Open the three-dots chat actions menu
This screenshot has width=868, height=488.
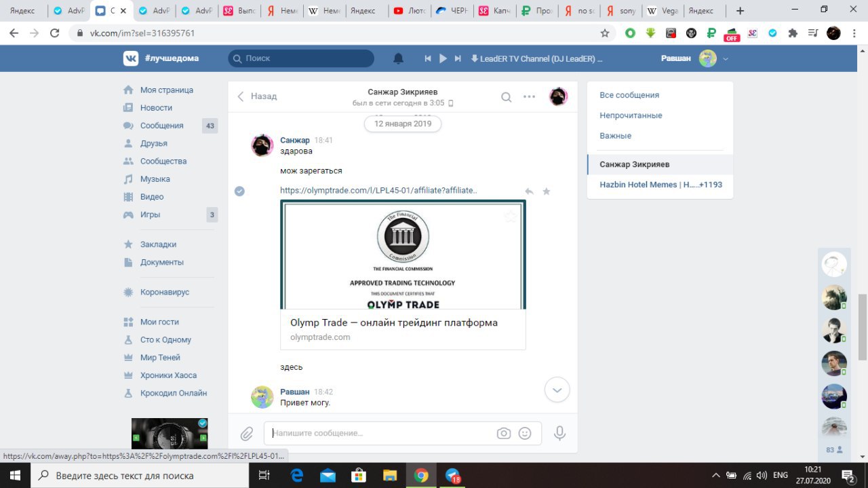pos(530,96)
